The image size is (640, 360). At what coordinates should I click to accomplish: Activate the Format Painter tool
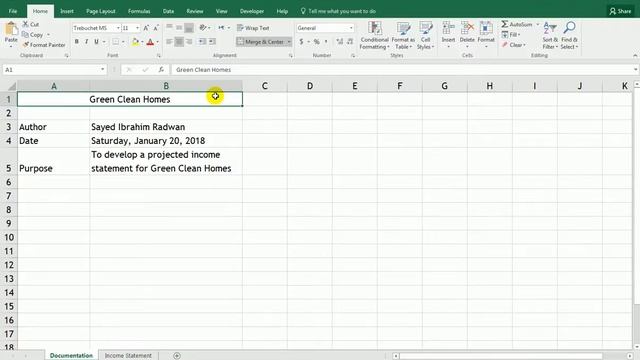click(x=44, y=44)
